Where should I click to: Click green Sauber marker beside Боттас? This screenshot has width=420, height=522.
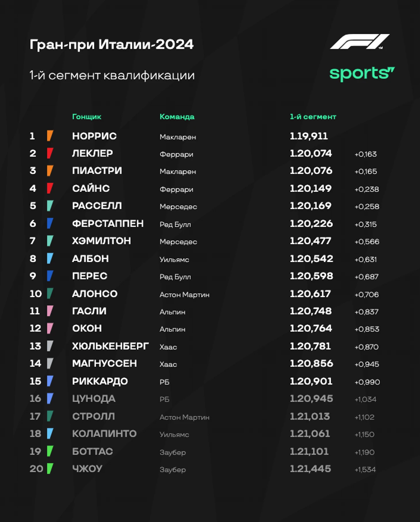click(50, 451)
